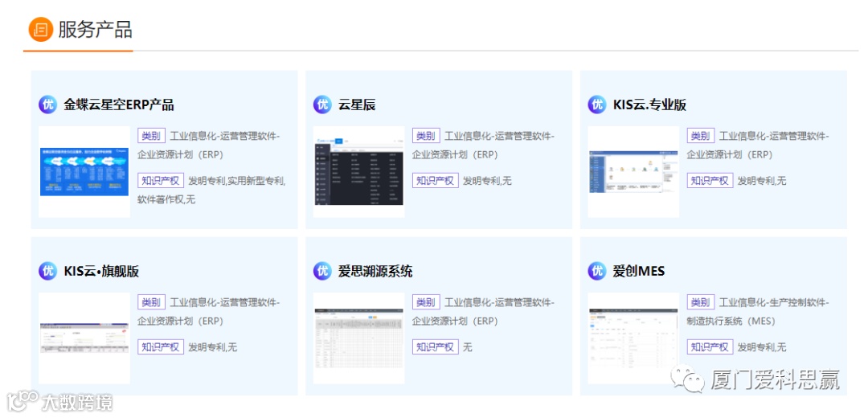Open the 云星辰 product title
This screenshot has height=418, width=868.
pyautogui.click(x=357, y=104)
